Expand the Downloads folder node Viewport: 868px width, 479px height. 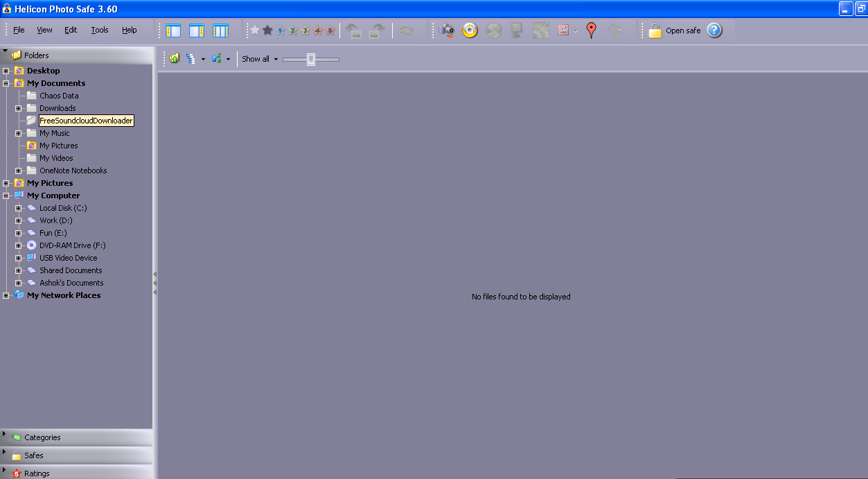(x=19, y=108)
